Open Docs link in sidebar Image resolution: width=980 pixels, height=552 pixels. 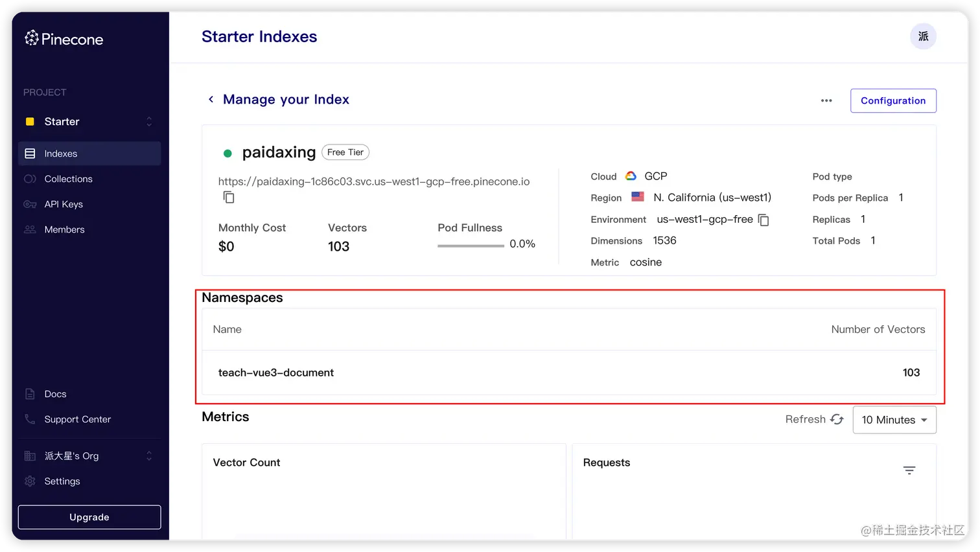pos(89,394)
